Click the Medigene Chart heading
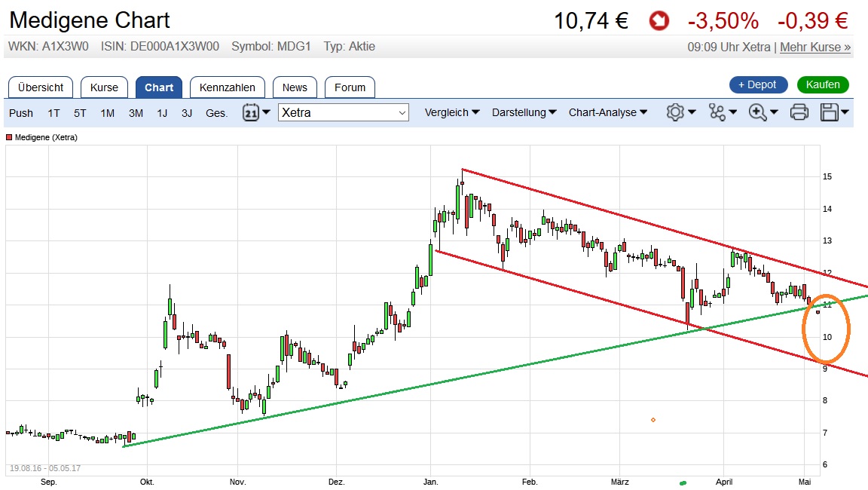Image resolution: width=868 pixels, height=490 pixels. coord(90,20)
